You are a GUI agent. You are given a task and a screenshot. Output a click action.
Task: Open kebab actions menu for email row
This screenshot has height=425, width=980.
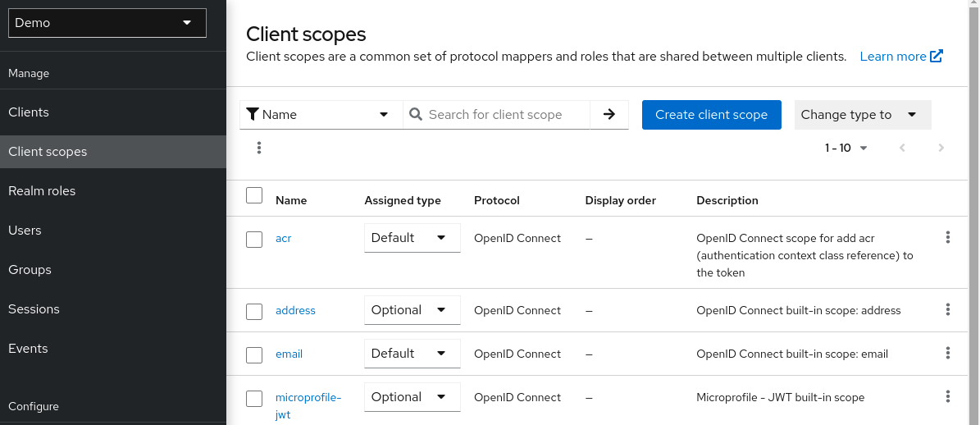(948, 353)
